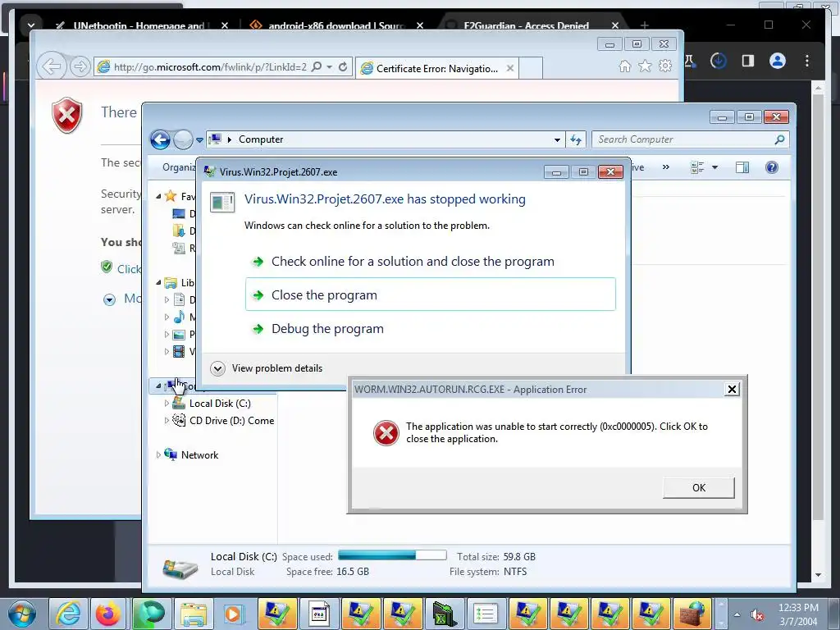The width and height of the screenshot is (840, 630).
Task: Expand the Local Disk (C:) tree node
Action: 167,404
